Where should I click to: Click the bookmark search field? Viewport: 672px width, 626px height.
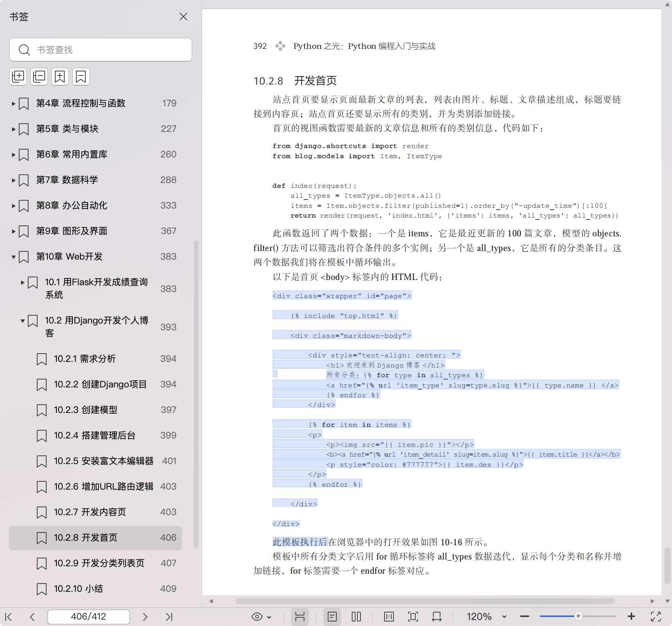101,50
